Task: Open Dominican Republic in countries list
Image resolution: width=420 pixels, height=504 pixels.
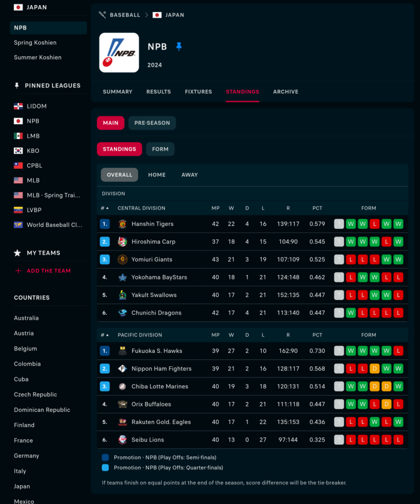Action: click(x=42, y=410)
